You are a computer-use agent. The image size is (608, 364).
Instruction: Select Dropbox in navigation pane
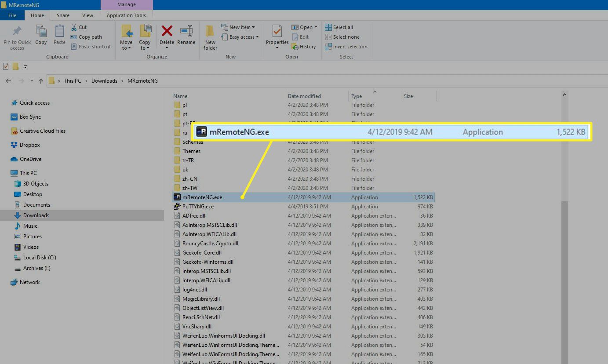(30, 145)
